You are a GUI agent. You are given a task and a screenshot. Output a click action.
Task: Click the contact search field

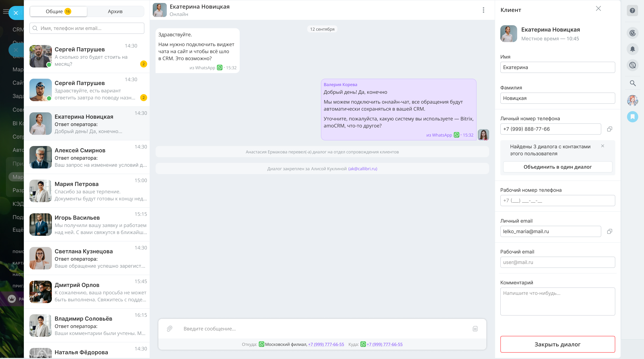87,28
